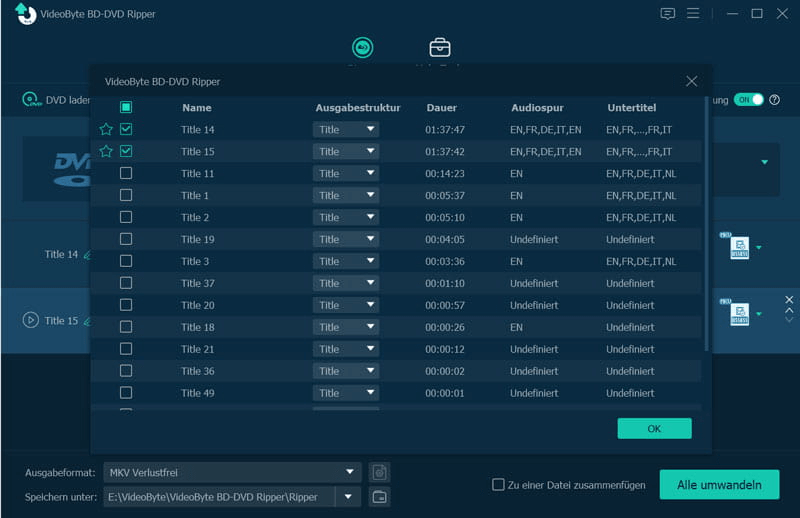Click duration 01:37:47 of Title 14
The width and height of the screenshot is (800, 518).
click(x=445, y=130)
